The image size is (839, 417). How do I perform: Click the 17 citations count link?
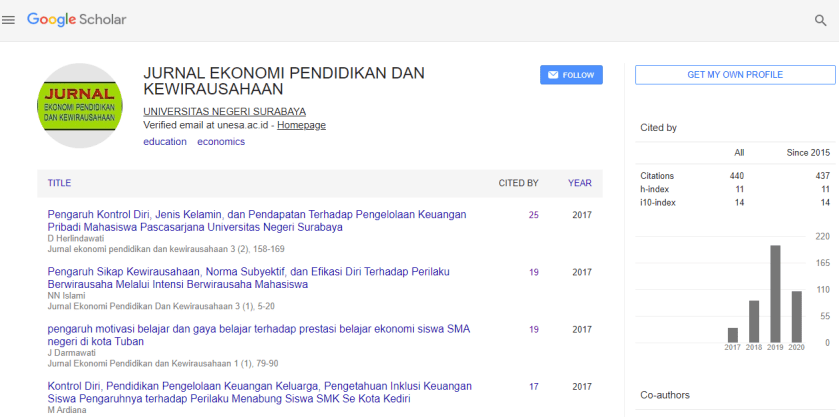533,386
